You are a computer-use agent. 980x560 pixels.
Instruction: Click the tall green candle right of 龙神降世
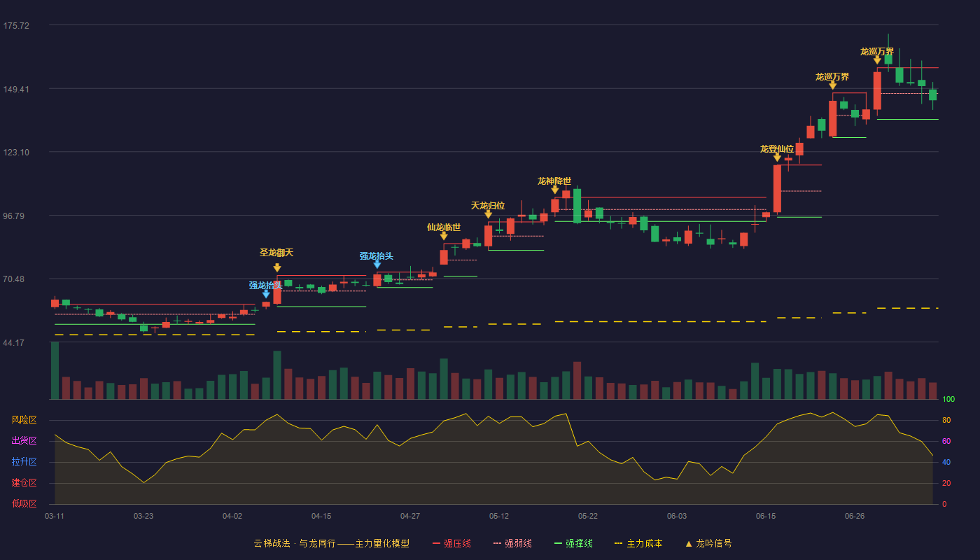tap(577, 206)
